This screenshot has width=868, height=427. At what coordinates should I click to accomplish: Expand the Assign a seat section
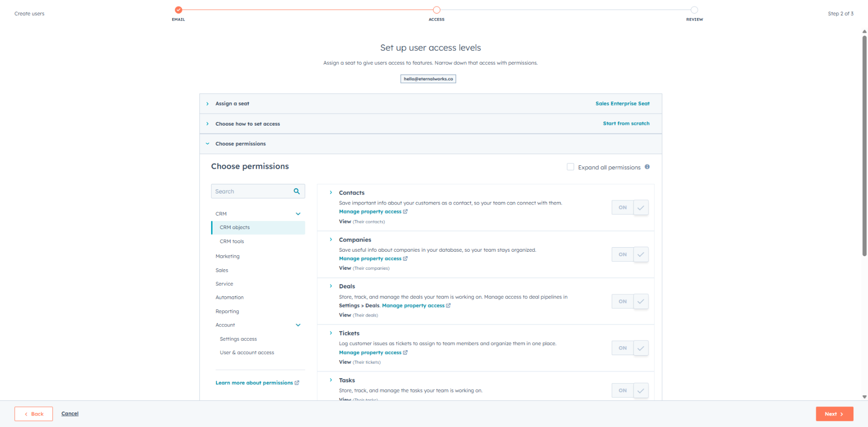[232, 103]
